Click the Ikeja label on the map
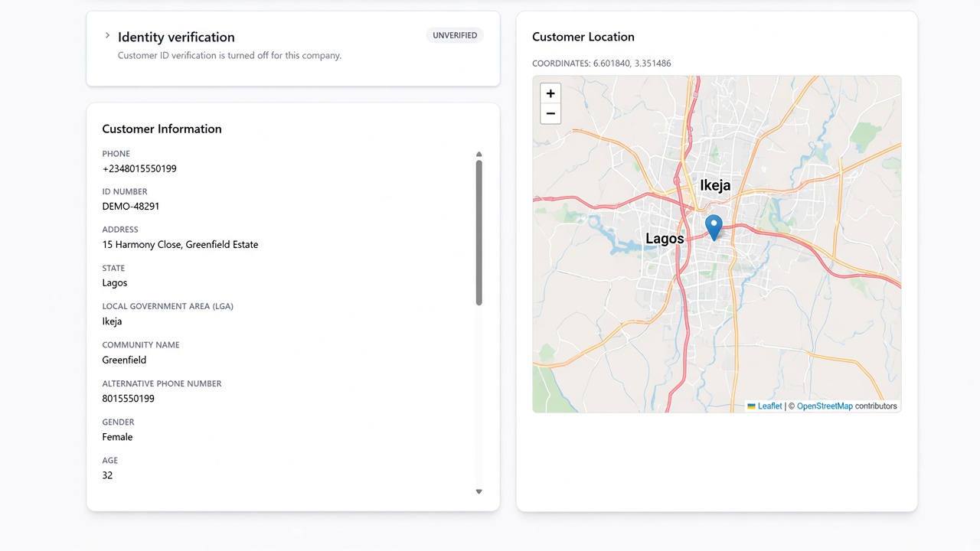Viewport: 980px width, 551px height. click(715, 185)
